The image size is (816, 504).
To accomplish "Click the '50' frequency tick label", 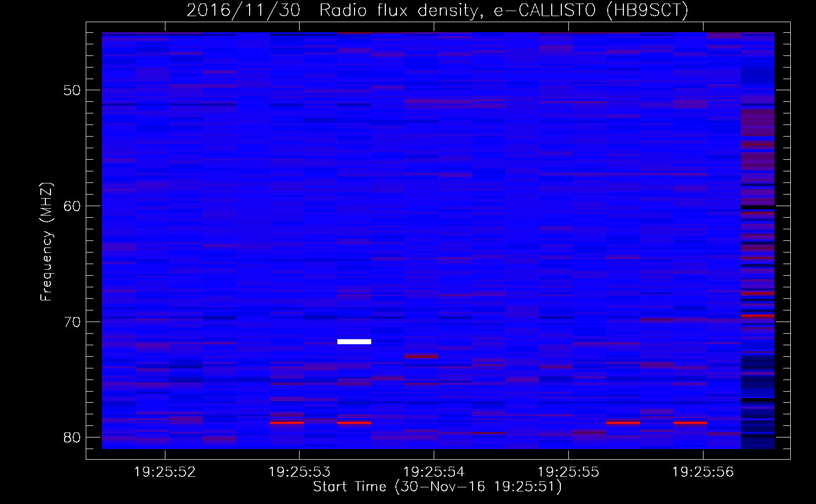I will [72, 90].
